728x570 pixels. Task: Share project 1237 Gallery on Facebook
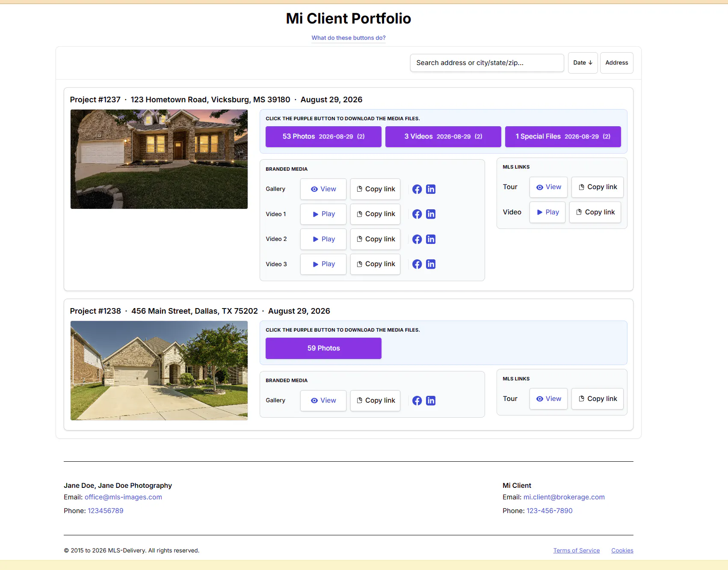point(417,189)
